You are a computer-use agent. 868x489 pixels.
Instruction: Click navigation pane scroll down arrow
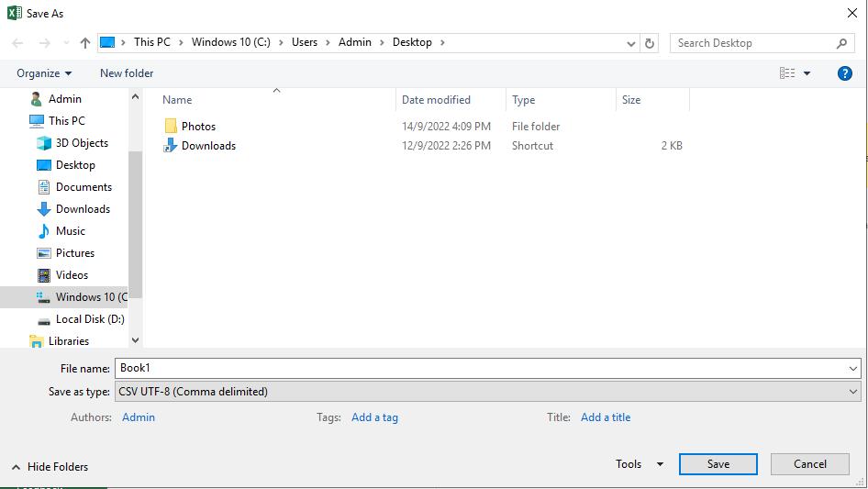pos(135,340)
